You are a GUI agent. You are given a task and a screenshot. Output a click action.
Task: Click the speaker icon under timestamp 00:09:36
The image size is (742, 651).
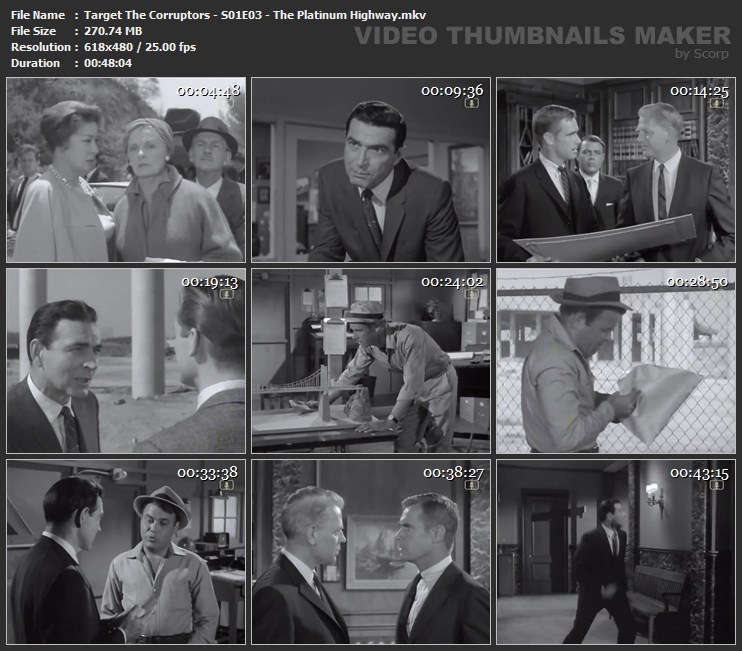pos(471,103)
